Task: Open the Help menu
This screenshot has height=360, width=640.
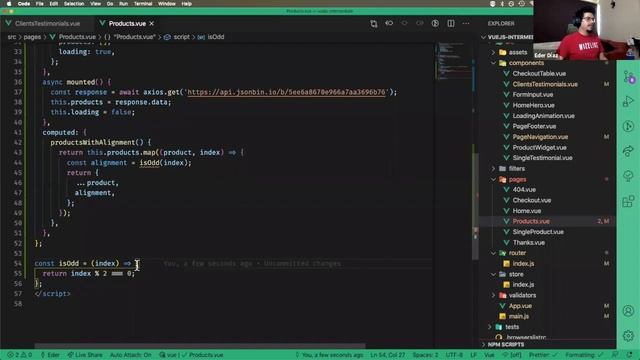Action: [x=187, y=4]
